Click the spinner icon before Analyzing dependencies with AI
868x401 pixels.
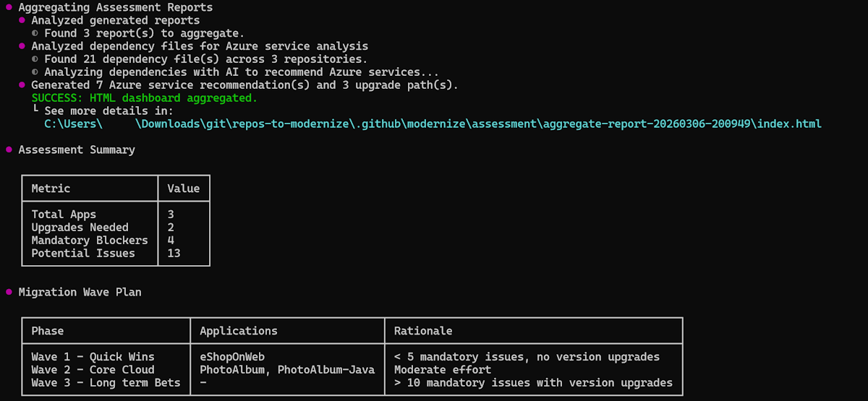pos(35,72)
